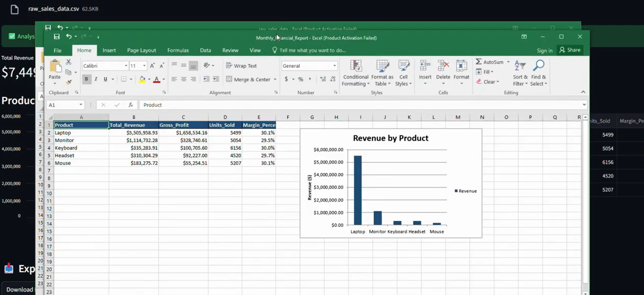Switch to the Page Layout tab
Screen dimensions: 644x295
click(x=142, y=50)
